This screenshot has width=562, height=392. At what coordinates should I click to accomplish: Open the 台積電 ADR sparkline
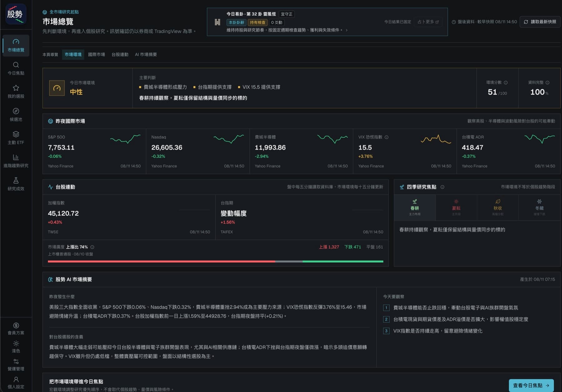540,139
